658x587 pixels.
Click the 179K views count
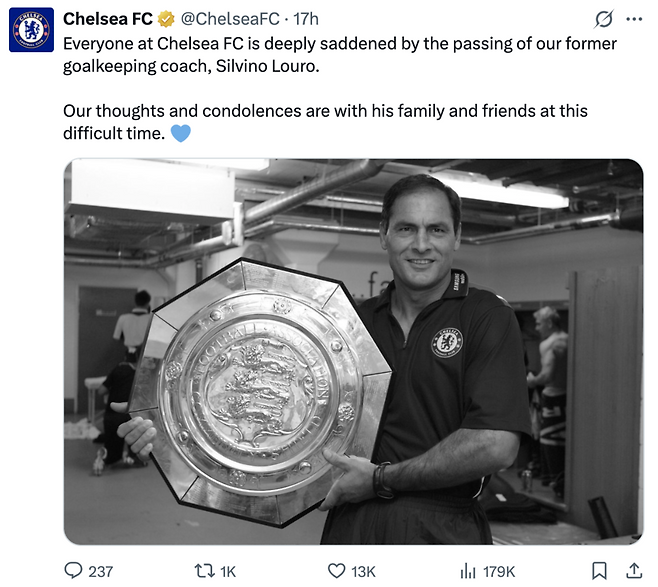click(498, 572)
